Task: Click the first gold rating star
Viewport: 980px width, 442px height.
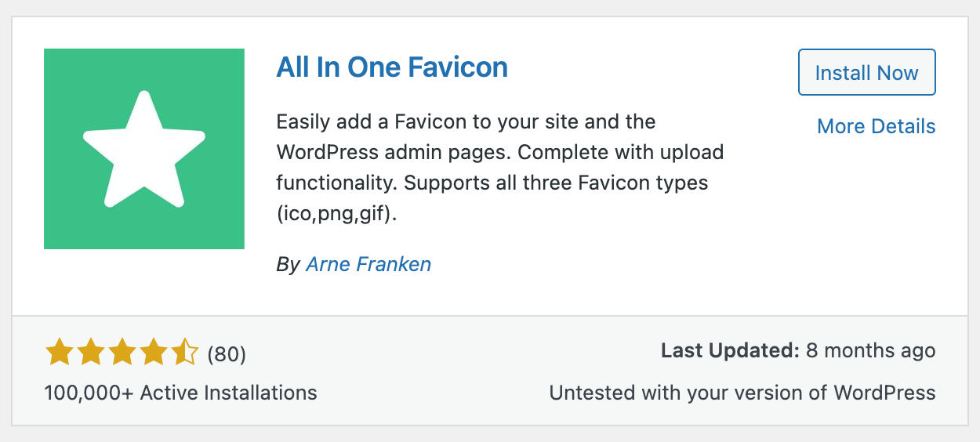Action: [x=59, y=353]
